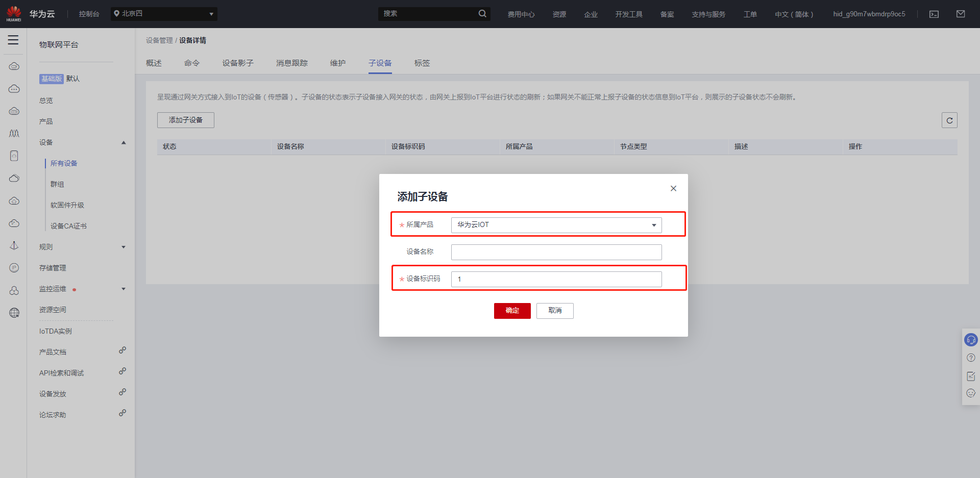Click the globe icon in left sidebar
The width and height of the screenshot is (980, 478).
[x=14, y=313]
